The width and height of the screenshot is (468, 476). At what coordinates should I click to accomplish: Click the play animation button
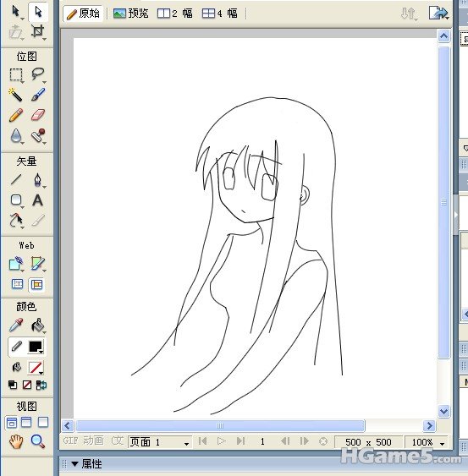click(222, 441)
